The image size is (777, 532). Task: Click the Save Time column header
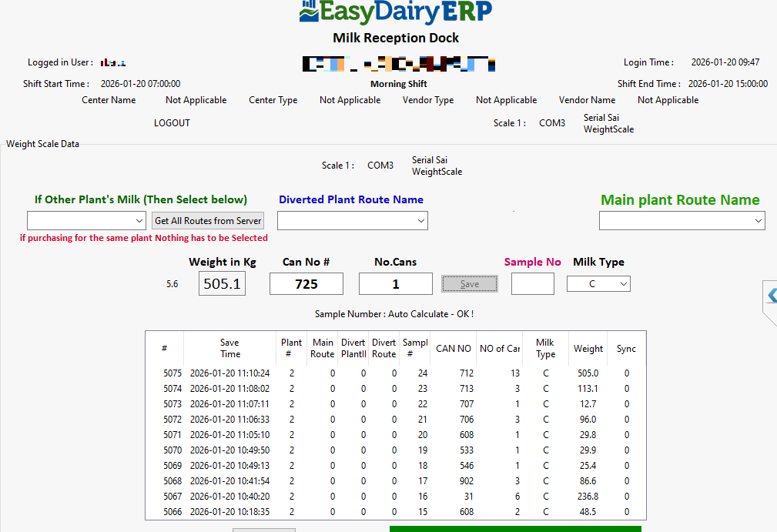point(229,348)
